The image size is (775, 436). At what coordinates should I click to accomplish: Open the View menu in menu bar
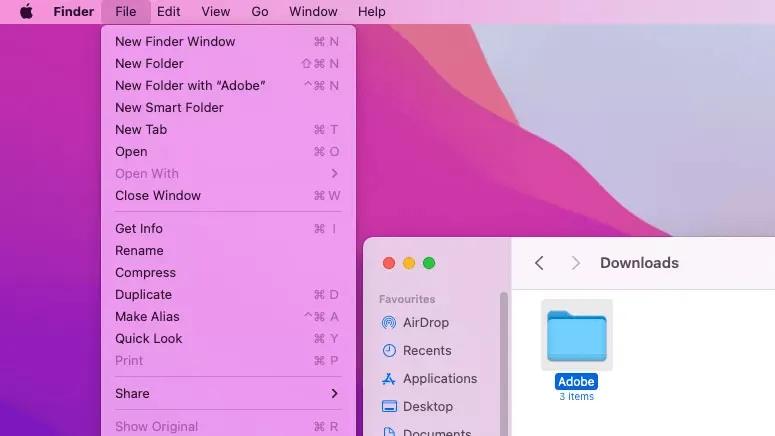215,12
